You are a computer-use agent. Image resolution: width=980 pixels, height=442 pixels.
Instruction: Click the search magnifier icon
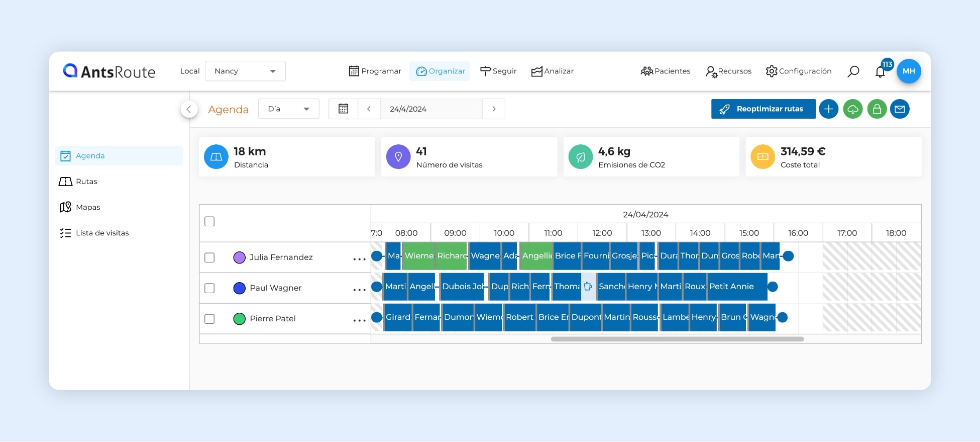coord(853,71)
